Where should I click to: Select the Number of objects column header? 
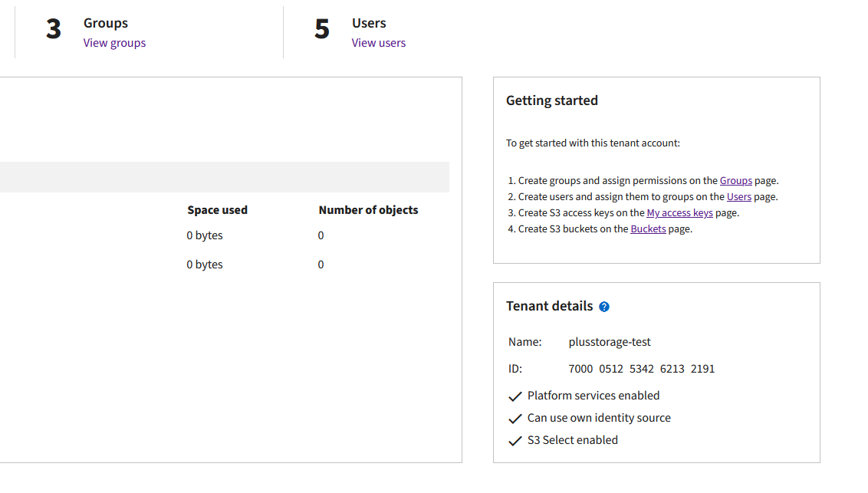[x=368, y=210]
